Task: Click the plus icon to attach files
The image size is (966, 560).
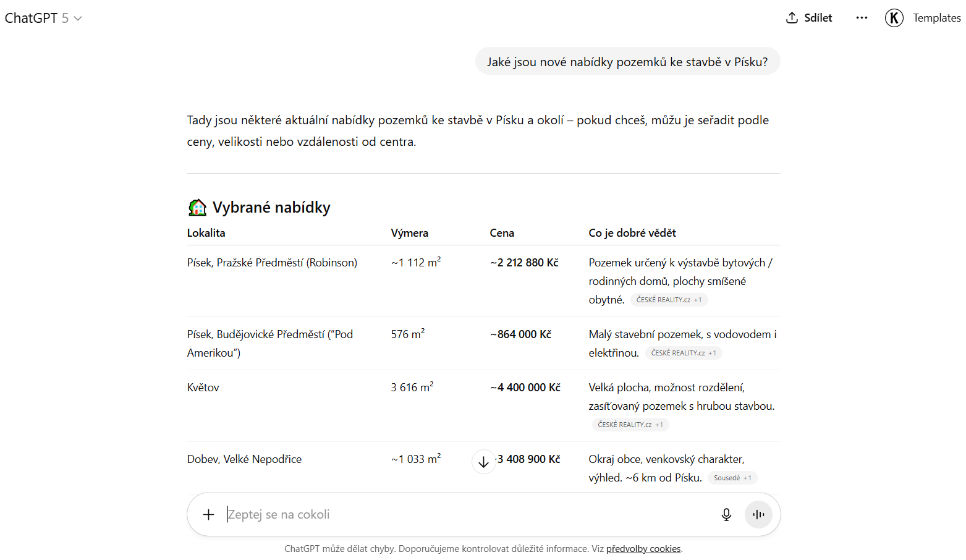Action: [x=209, y=514]
